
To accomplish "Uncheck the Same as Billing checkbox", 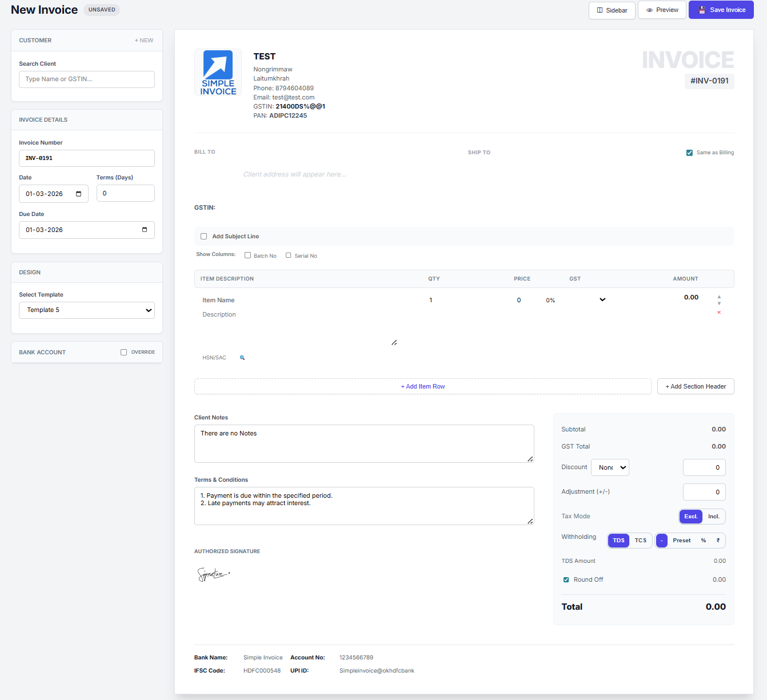I will tap(690, 152).
